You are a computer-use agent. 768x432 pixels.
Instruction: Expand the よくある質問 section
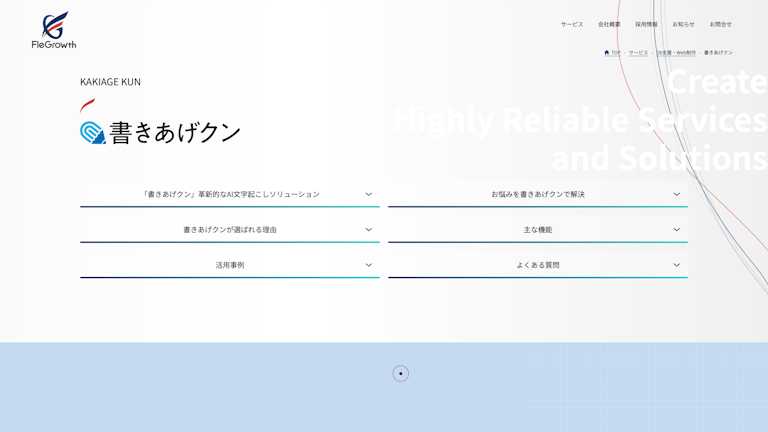[538, 265]
